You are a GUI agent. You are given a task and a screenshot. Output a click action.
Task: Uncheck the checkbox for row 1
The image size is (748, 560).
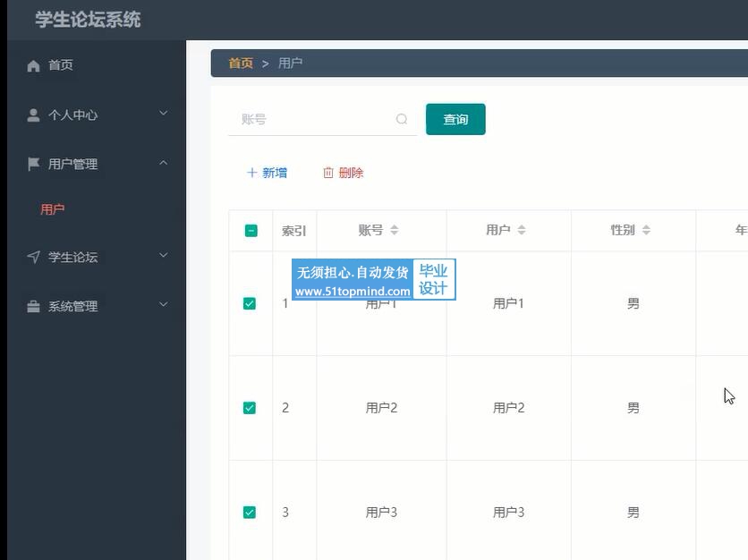pyautogui.click(x=250, y=304)
